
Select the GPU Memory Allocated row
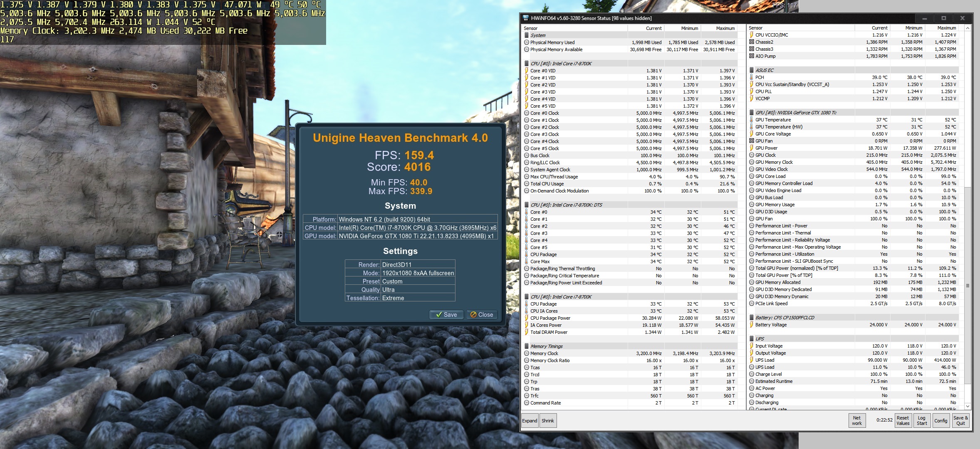[853, 282]
